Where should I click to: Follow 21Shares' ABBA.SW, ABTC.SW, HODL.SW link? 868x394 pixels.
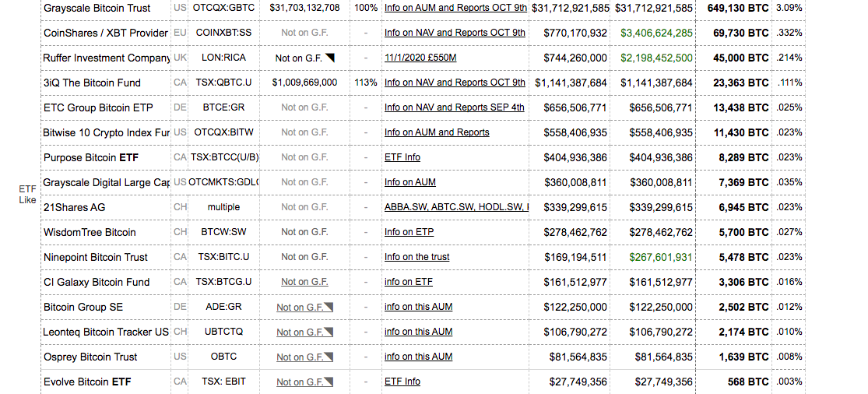[x=456, y=207]
